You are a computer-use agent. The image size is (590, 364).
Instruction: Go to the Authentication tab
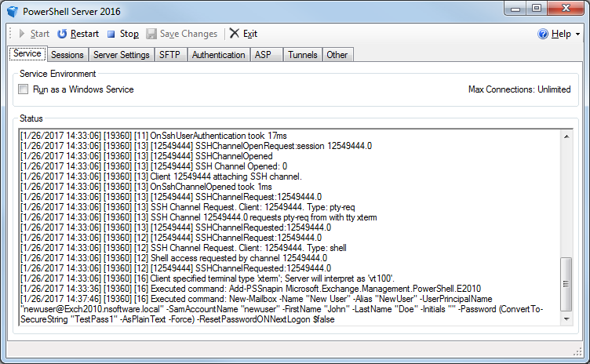(218, 55)
